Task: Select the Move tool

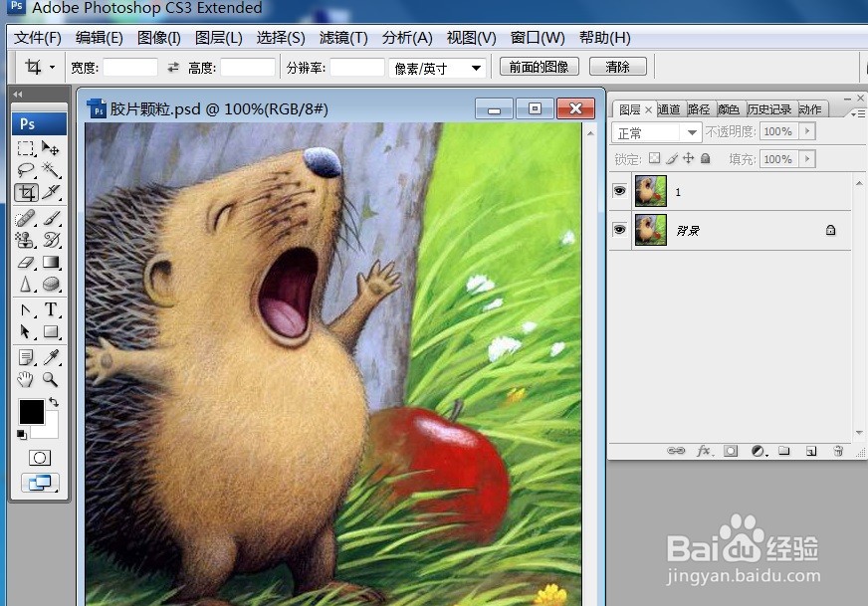Action: tap(51, 148)
